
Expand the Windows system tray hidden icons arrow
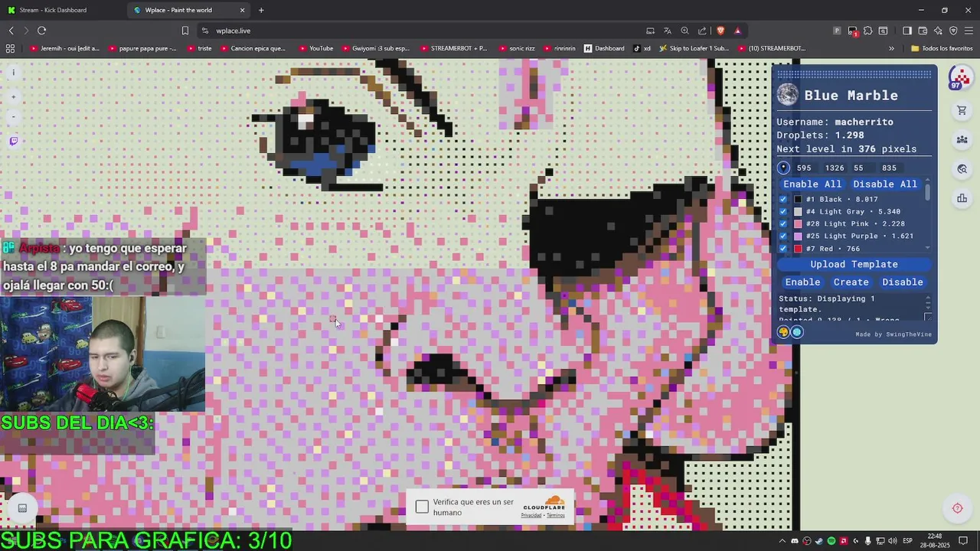click(783, 541)
